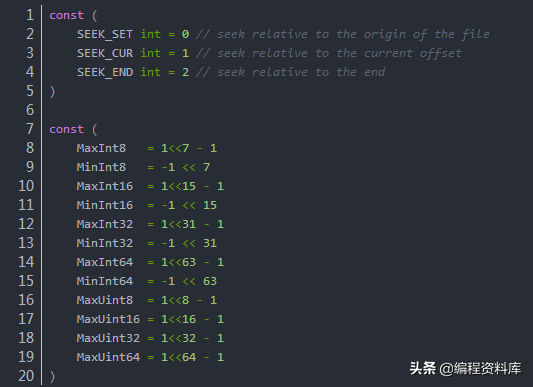Click the MinInt16 constant name
The height and width of the screenshot is (387, 533).
(x=105, y=205)
